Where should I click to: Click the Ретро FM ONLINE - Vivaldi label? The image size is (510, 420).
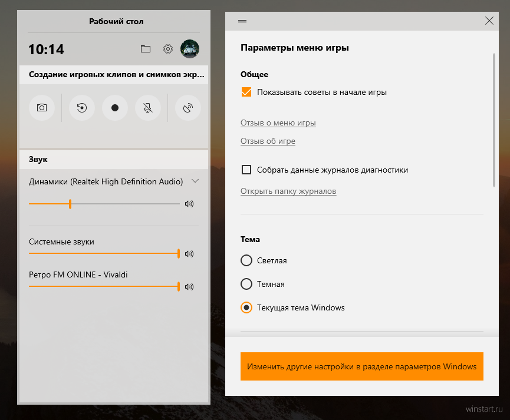(x=78, y=275)
